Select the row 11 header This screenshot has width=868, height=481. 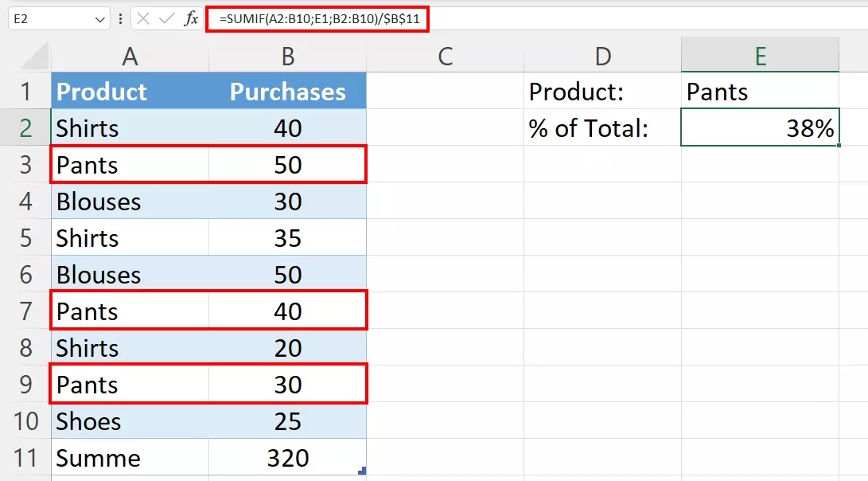(x=25, y=458)
